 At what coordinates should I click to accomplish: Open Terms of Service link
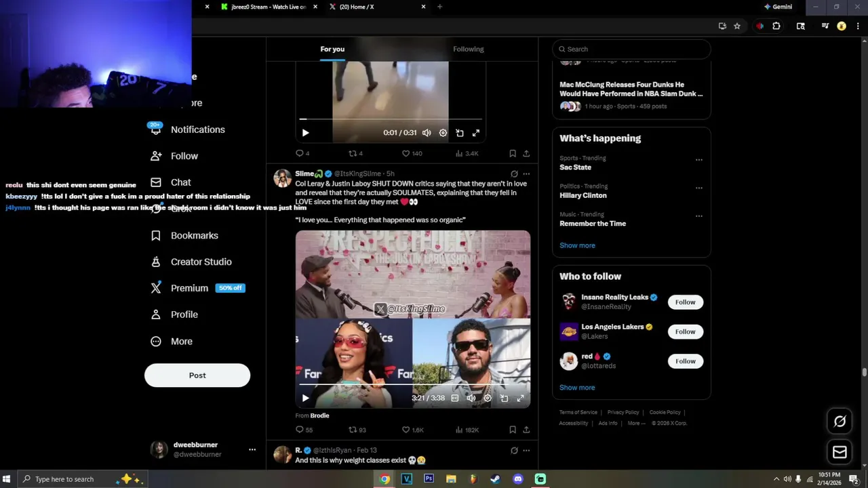pyautogui.click(x=578, y=412)
